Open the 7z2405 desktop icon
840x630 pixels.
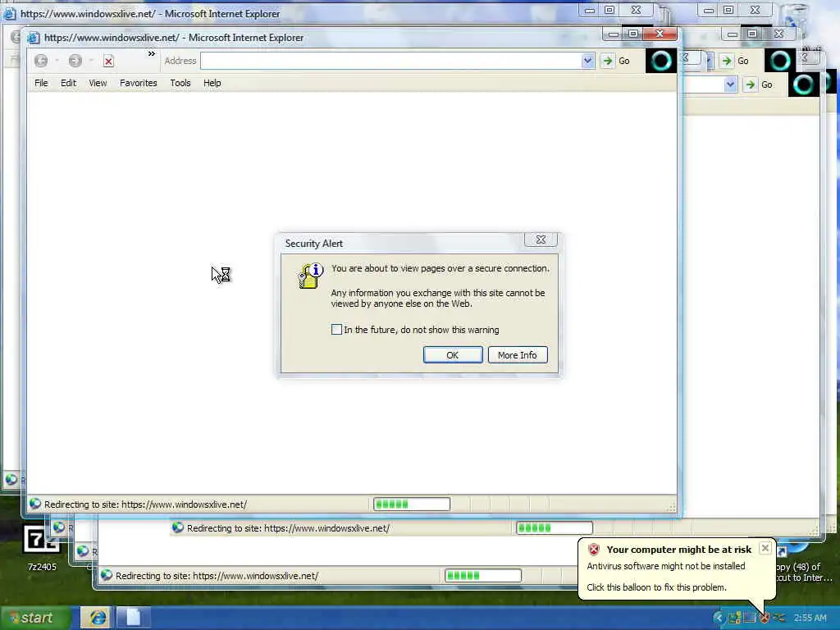point(42,547)
